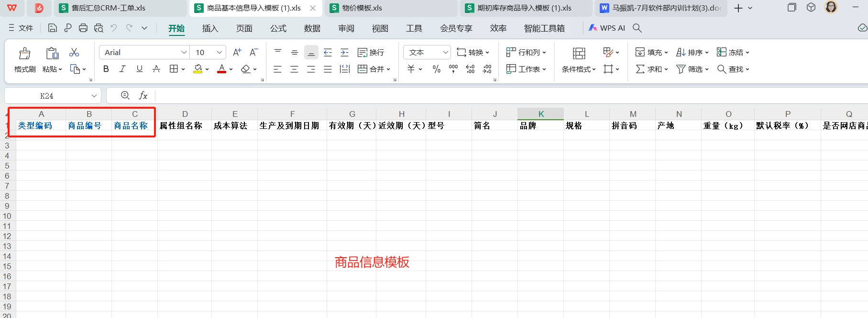Click the new tab plus button
Screen dimensions: 868x318
click(738, 8)
